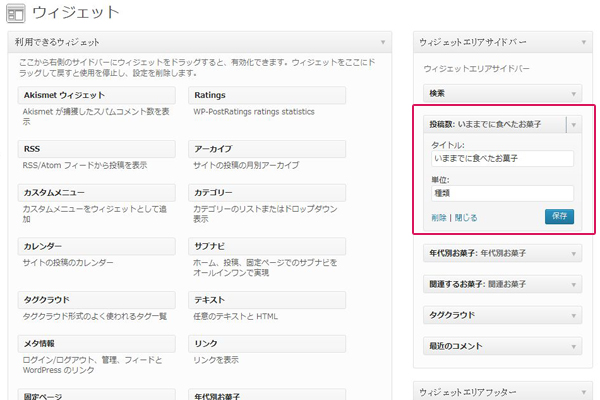Click the 単位 input field

coord(502,193)
